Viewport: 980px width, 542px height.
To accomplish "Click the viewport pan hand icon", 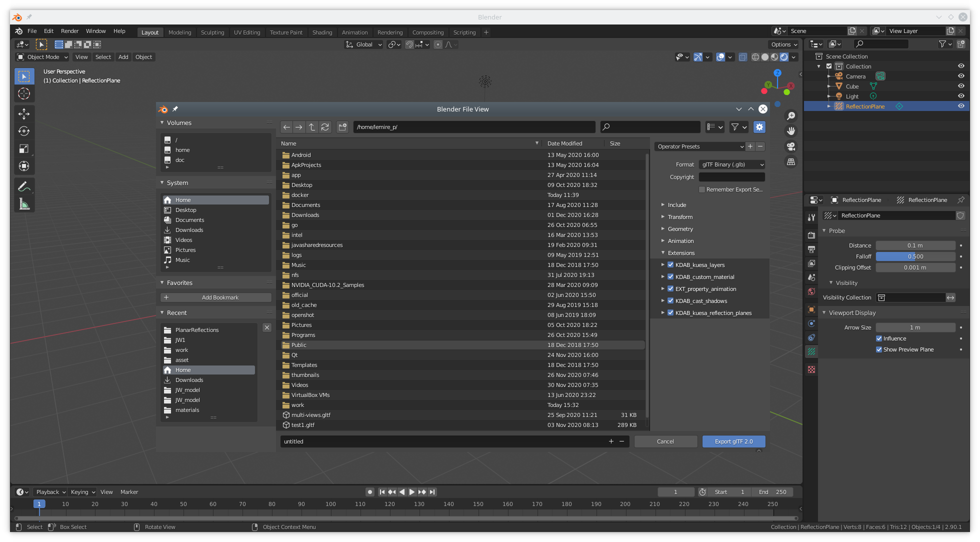I will [791, 131].
